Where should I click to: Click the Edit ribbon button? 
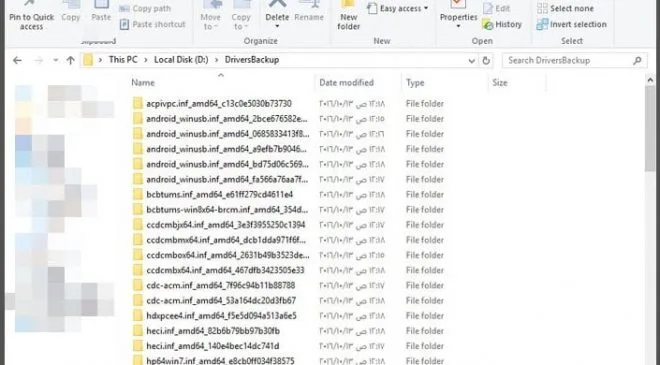(496, 8)
